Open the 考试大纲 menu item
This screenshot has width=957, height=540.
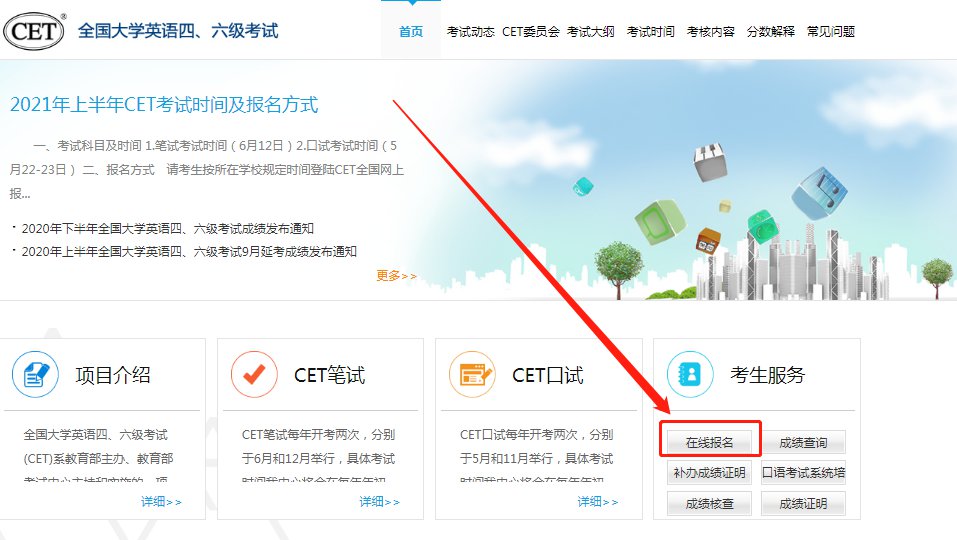(x=591, y=32)
